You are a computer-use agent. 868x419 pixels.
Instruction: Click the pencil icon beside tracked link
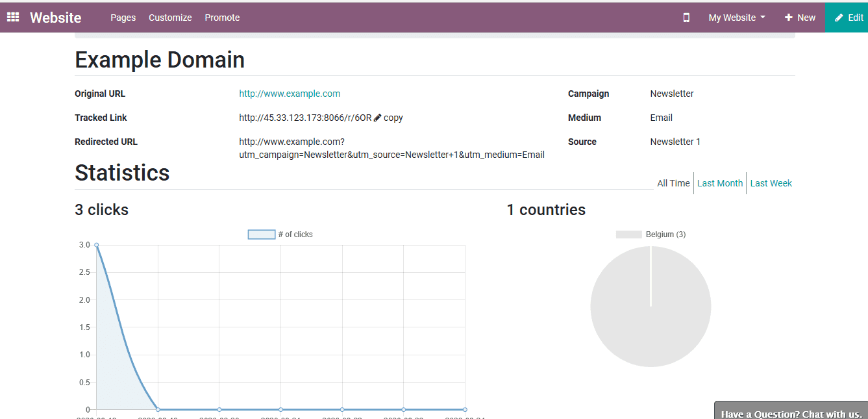(378, 118)
